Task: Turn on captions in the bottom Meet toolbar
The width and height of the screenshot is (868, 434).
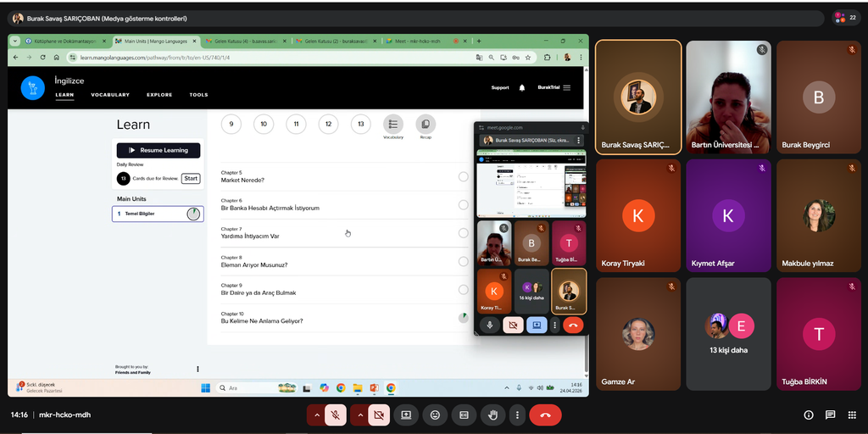Action: [464, 415]
